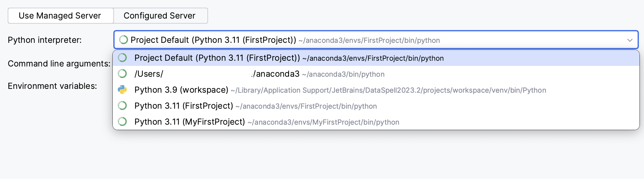
Task: Switch to Use Managed Server mode
Action: 60,16
